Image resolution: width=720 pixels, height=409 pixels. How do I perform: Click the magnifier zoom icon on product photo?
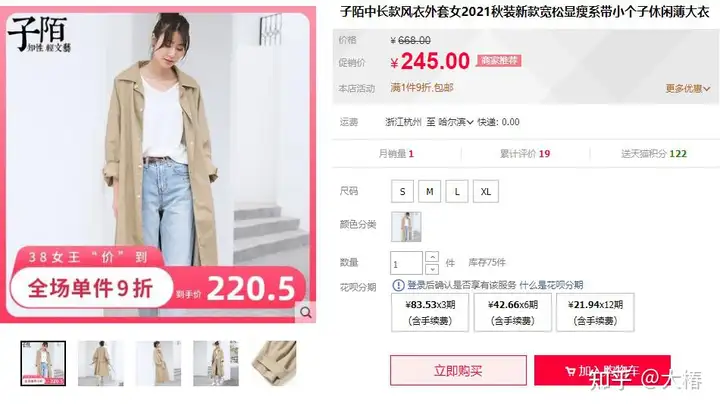coord(305,313)
